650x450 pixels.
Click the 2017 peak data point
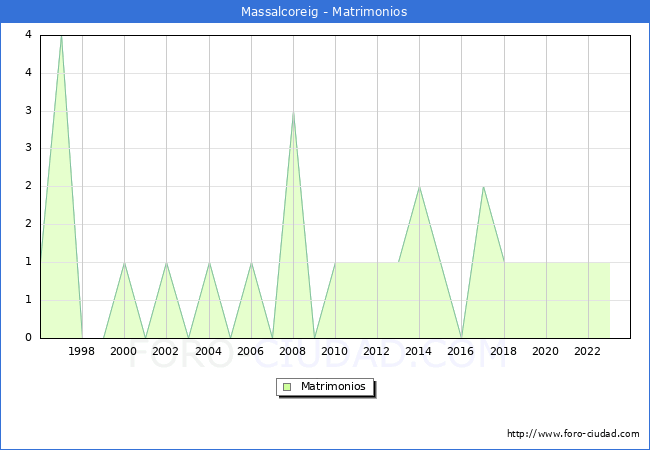(483, 187)
